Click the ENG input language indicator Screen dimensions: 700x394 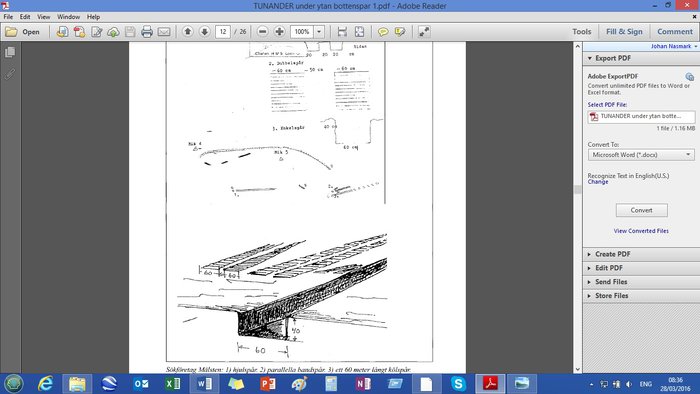(646, 384)
